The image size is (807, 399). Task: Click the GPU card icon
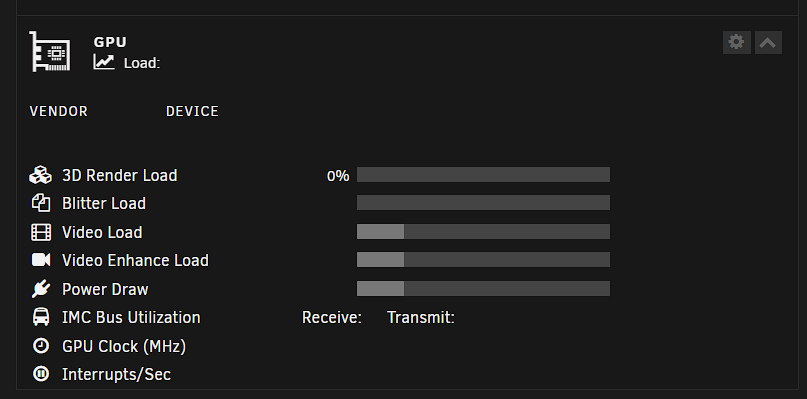(50, 51)
